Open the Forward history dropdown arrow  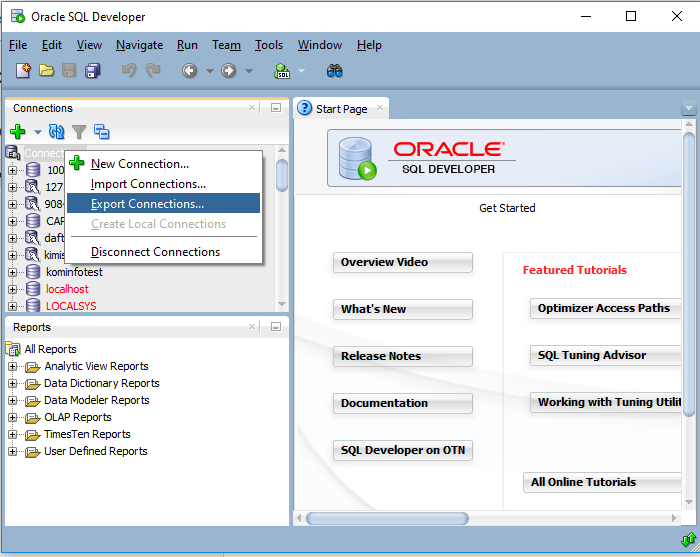(249, 71)
